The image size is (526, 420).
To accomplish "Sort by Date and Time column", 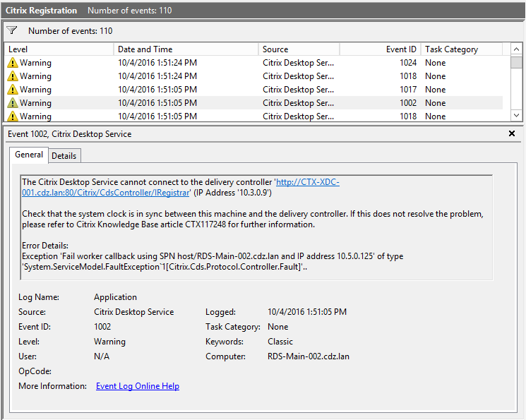I will 186,49.
